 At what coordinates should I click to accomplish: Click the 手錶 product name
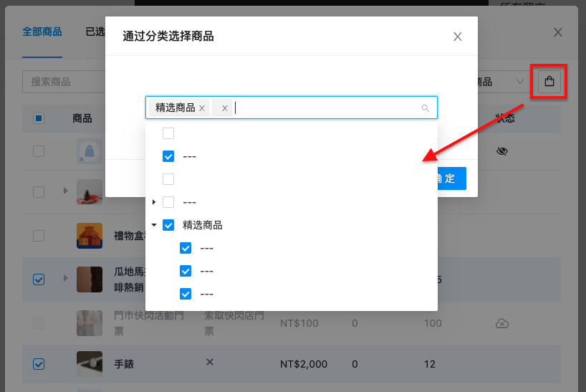pos(124,364)
